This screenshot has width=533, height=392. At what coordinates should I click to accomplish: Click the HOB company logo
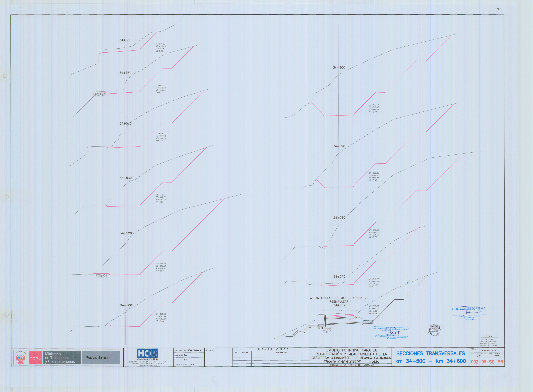click(x=147, y=353)
